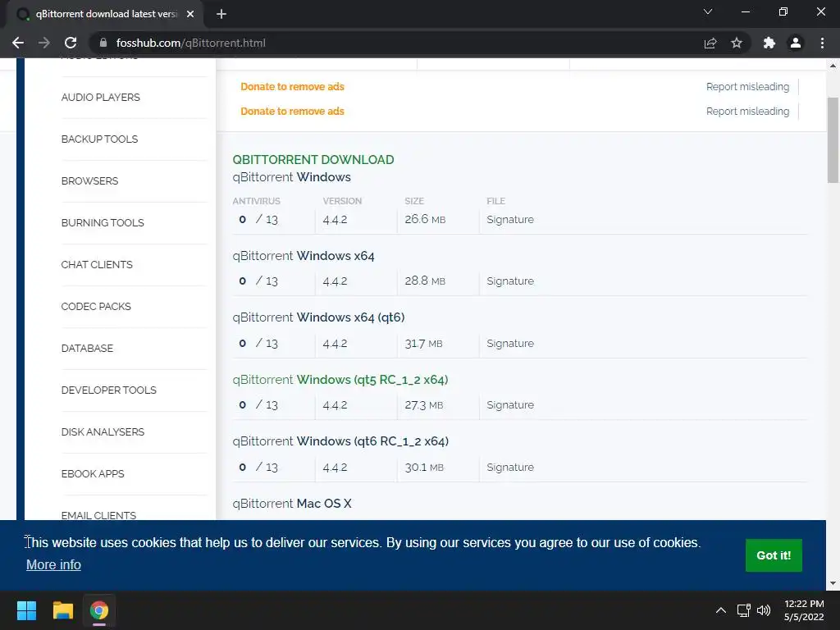Open antivirus 0/13 result for 26.6 MB file
Image resolution: width=840 pixels, height=630 pixels.
click(x=258, y=220)
